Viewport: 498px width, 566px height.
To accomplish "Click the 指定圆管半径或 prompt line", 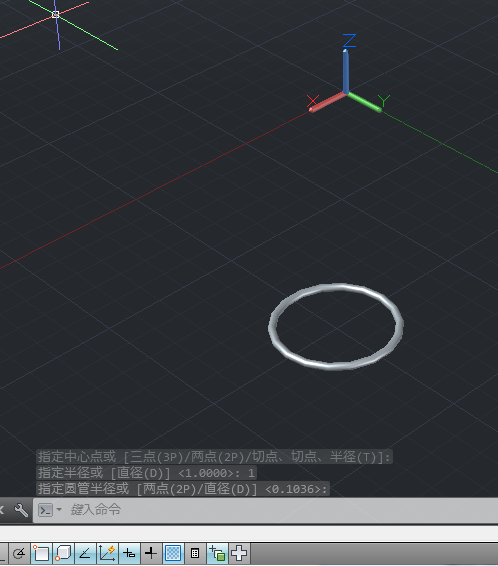I will (x=183, y=489).
